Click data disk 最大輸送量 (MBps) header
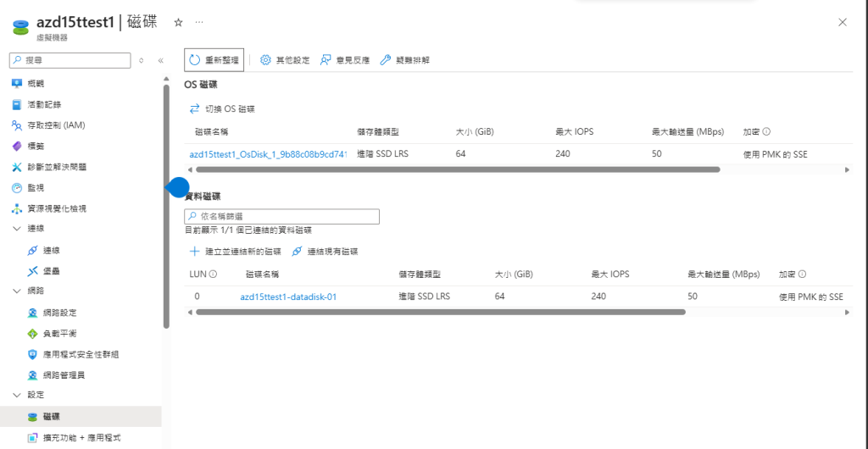This screenshot has height=449, width=868. 724,274
